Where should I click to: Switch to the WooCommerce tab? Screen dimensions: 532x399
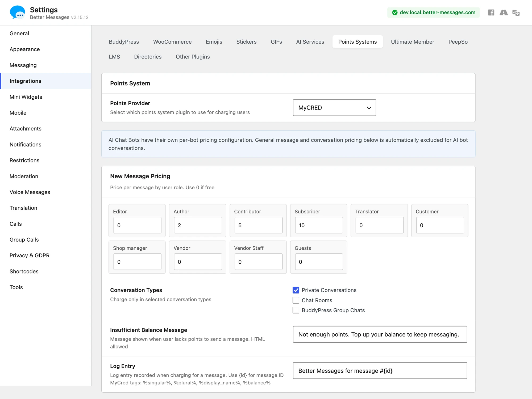pos(172,42)
